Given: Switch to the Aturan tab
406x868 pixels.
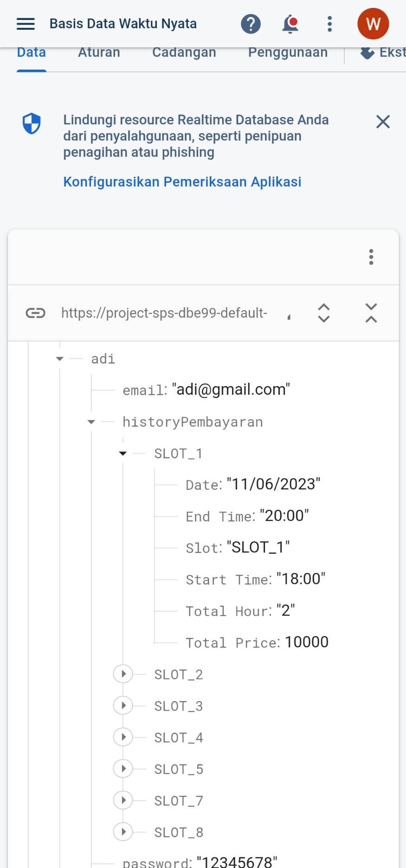Looking at the screenshot, I should [x=99, y=53].
